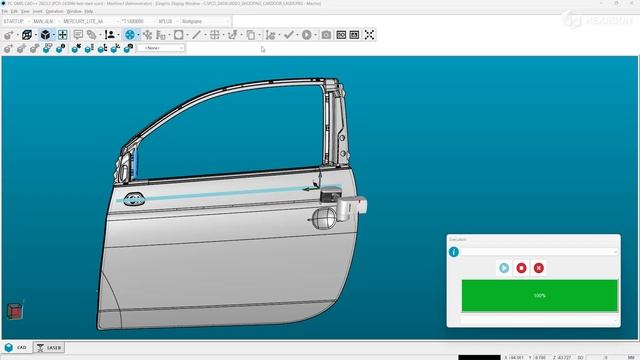Click the green 100% progress bar
The width and height of the screenshot is (640, 360).
(540, 296)
